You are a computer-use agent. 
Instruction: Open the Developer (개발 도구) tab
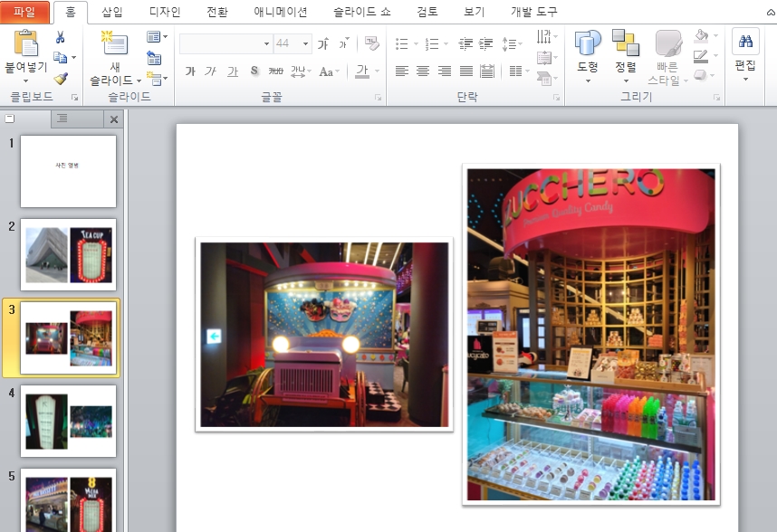[534, 12]
